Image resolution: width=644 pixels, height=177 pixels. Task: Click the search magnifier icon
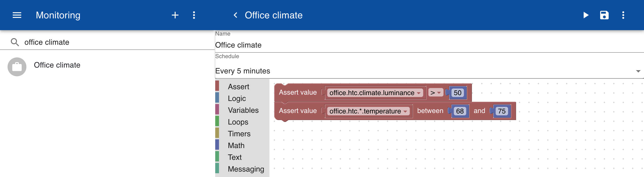15,42
